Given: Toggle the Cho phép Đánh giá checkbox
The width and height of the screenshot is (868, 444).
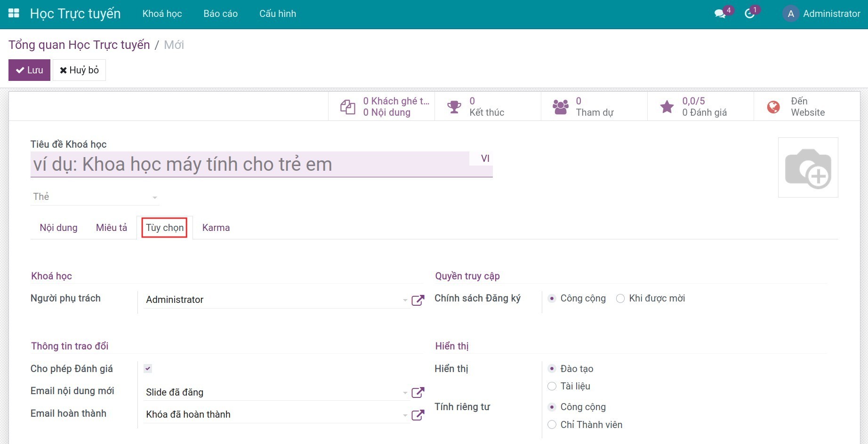Looking at the screenshot, I should pyautogui.click(x=148, y=369).
